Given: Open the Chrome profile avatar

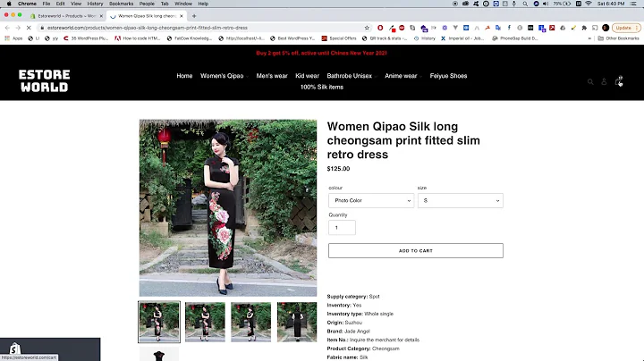Looking at the screenshot, I should click(x=606, y=28).
